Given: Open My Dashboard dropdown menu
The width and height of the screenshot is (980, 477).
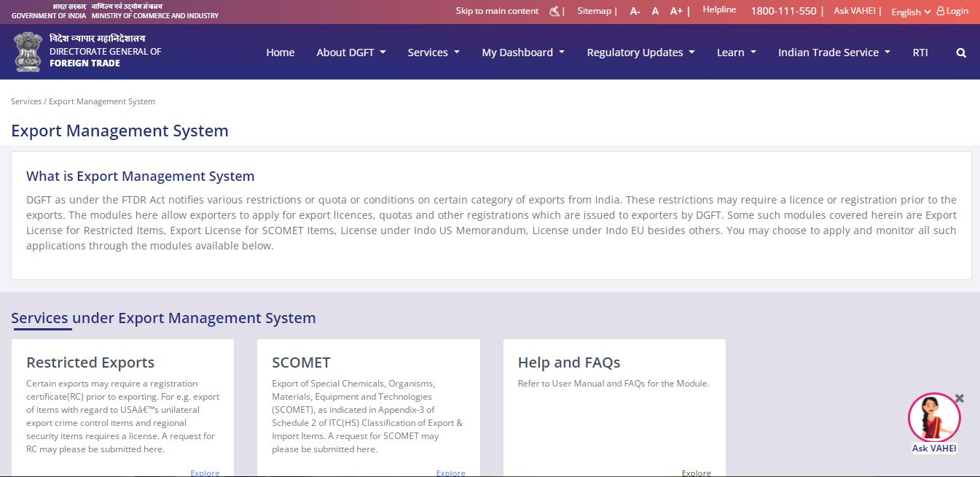Looking at the screenshot, I should click(x=522, y=53).
